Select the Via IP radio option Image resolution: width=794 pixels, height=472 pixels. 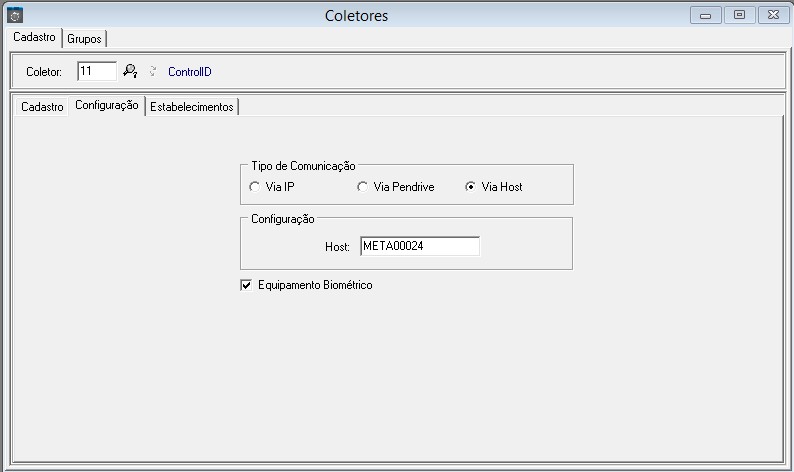[254, 187]
